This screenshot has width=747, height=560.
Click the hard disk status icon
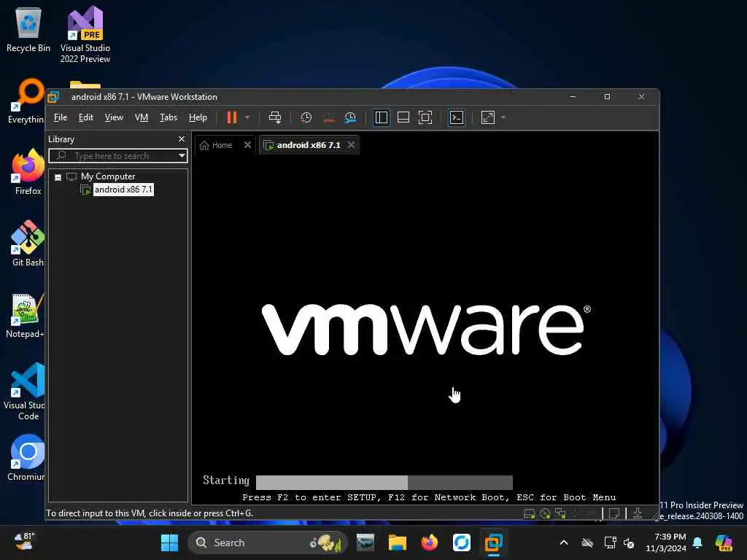[530, 514]
